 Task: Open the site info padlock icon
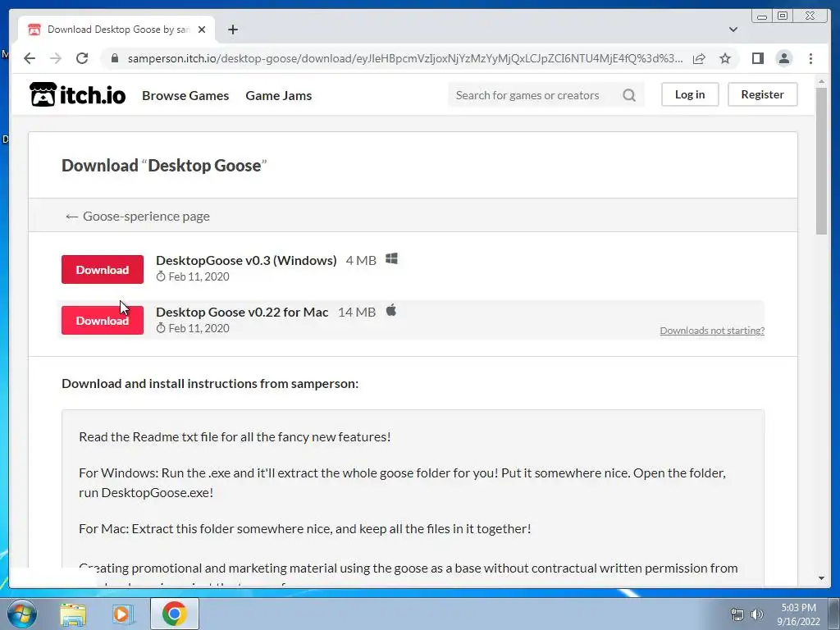tap(114, 58)
